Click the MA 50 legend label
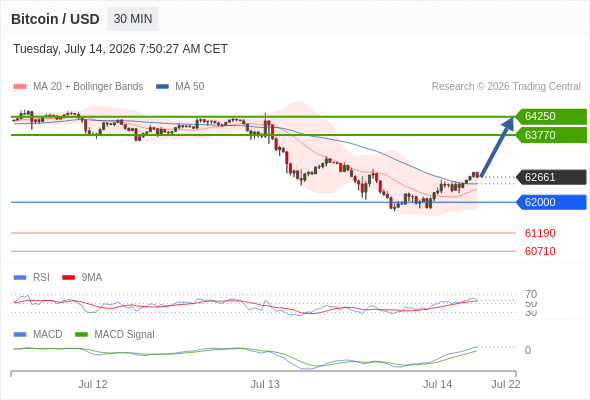This screenshot has width=590, height=400. coord(190,87)
